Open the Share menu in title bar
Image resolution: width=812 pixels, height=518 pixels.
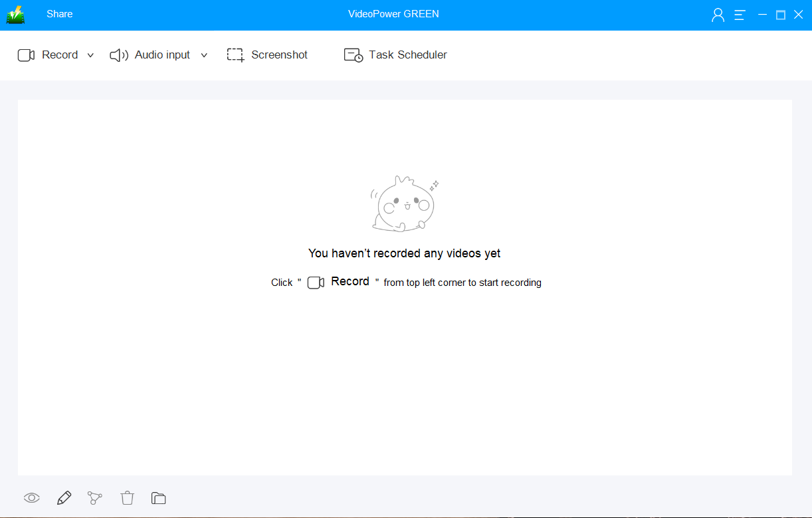[59, 14]
